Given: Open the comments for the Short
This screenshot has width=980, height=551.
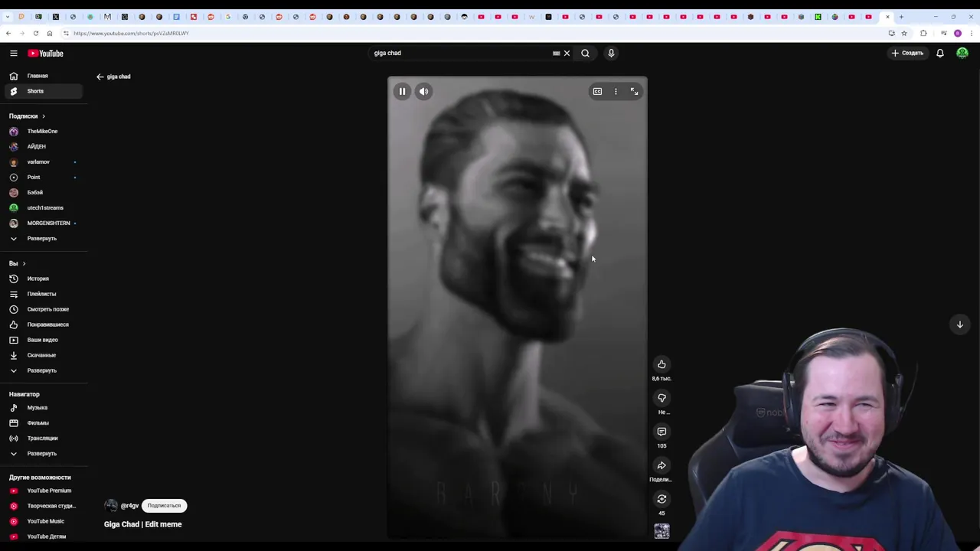Looking at the screenshot, I should tap(661, 432).
